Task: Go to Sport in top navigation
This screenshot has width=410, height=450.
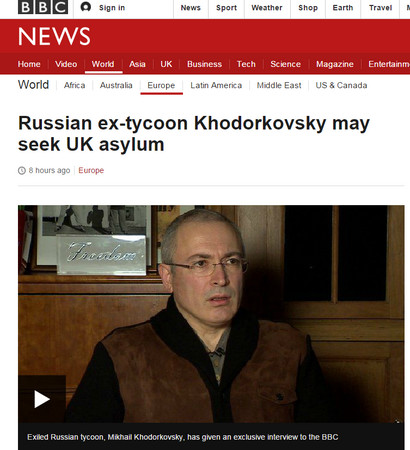Action: pyautogui.click(x=226, y=8)
